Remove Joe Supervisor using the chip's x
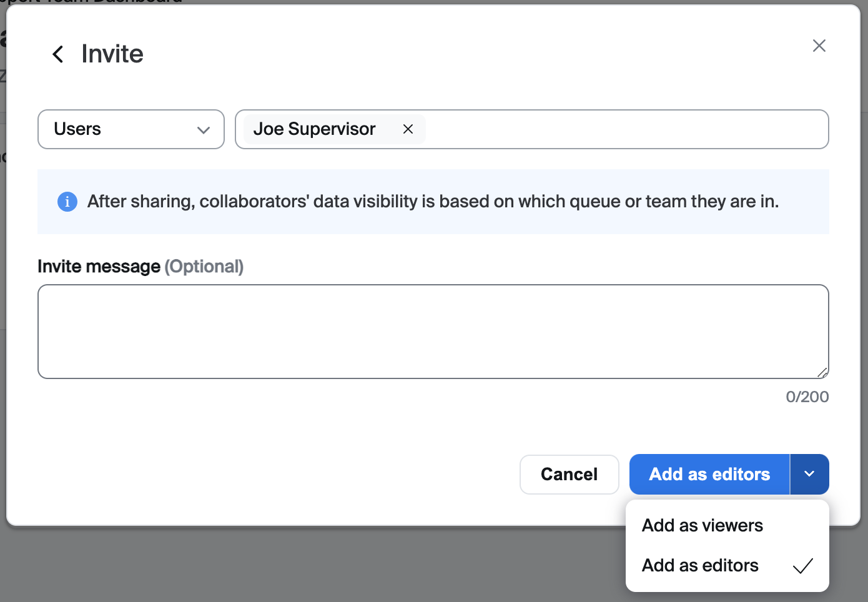This screenshot has height=602, width=868. click(408, 129)
